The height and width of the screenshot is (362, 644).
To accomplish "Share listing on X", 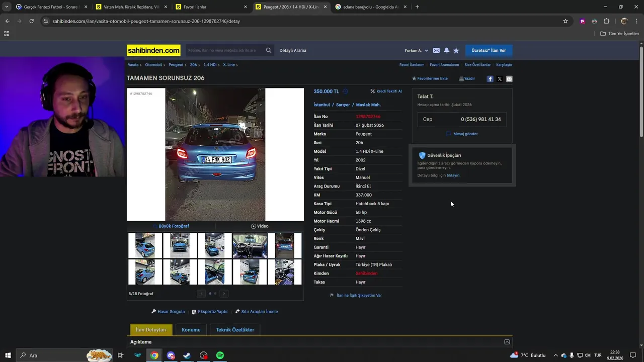I will click(500, 79).
